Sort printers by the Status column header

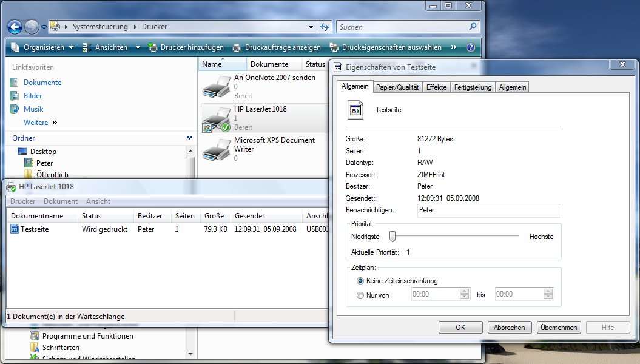[315, 64]
